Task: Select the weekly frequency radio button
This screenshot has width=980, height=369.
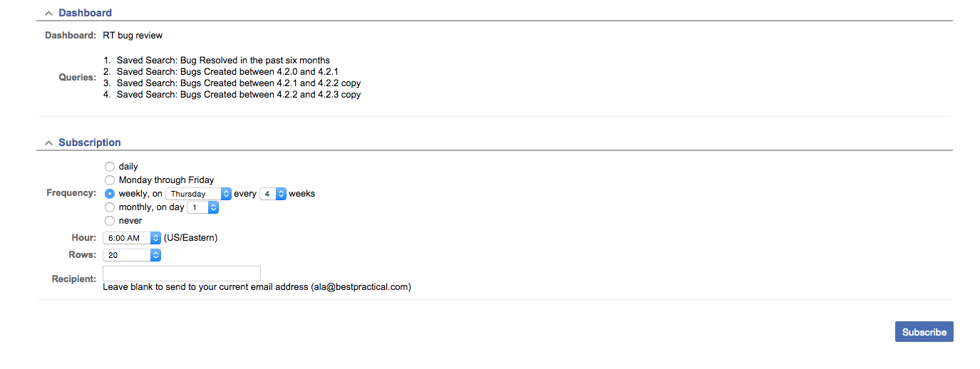Action: (110, 194)
